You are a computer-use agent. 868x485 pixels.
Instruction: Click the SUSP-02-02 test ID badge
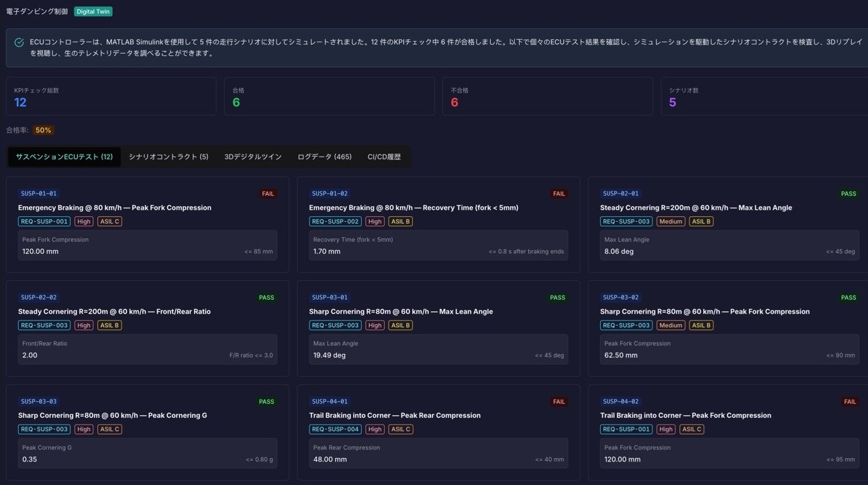click(39, 298)
